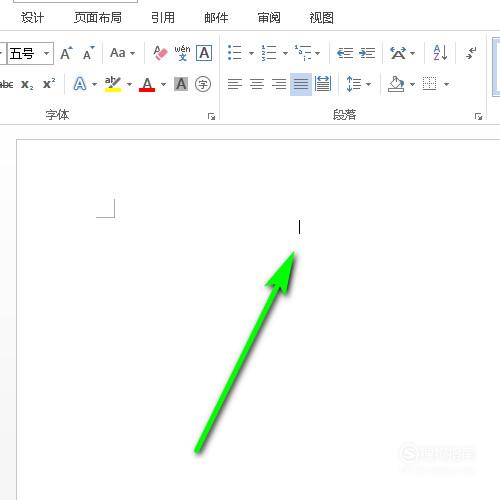
Task: Open the font color dropdown arrow
Action: click(163, 84)
